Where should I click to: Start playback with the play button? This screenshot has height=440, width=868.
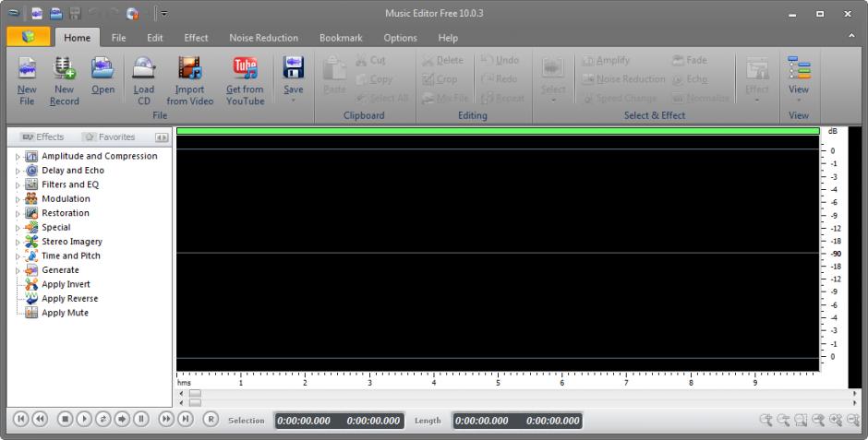84,419
